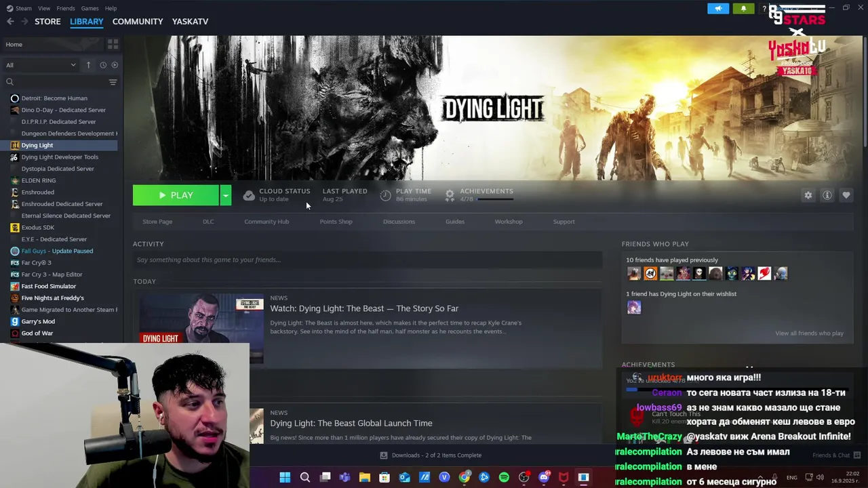Open Steam announcements megaphone button
Viewport: 868px width, 488px height.
tap(718, 8)
